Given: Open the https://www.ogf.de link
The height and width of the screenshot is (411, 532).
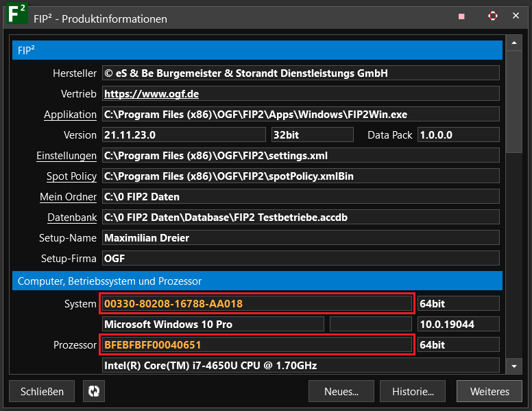Looking at the screenshot, I should 151,94.
